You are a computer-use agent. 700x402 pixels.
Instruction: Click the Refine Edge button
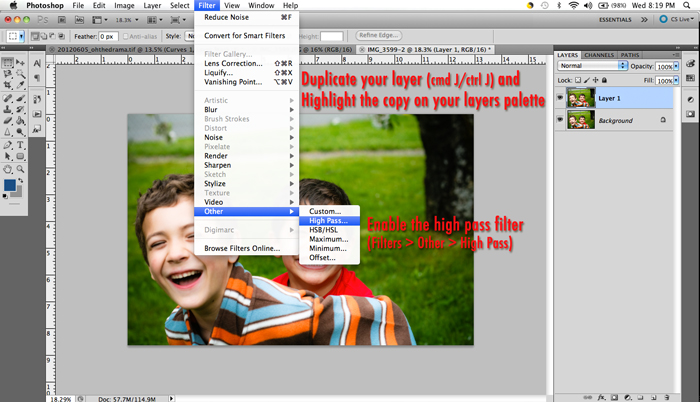379,35
